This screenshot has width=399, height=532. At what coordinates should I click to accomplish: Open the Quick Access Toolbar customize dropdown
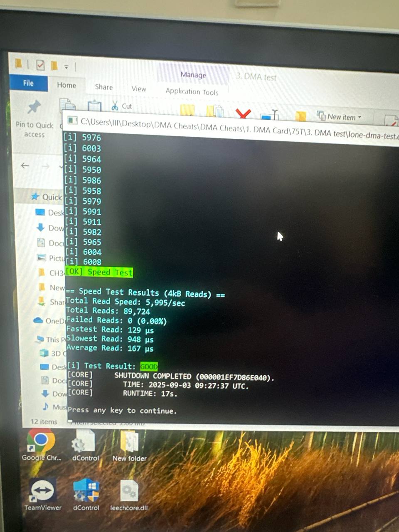point(66,66)
